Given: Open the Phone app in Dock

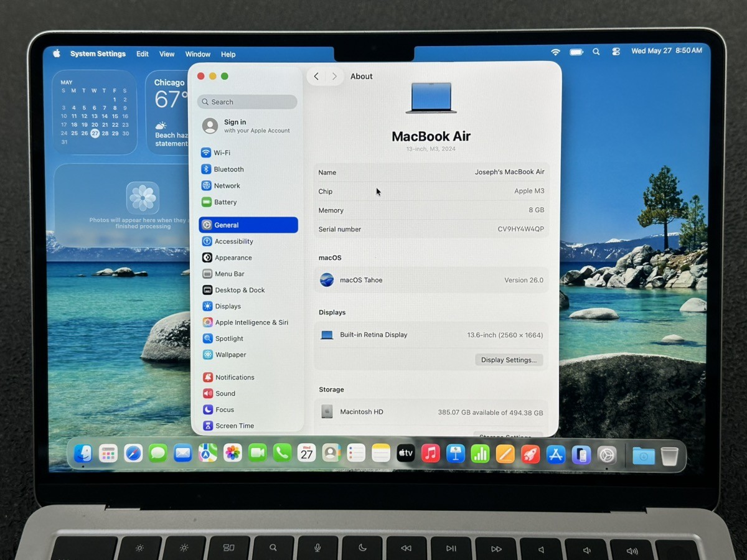Looking at the screenshot, I should click(x=282, y=454).
